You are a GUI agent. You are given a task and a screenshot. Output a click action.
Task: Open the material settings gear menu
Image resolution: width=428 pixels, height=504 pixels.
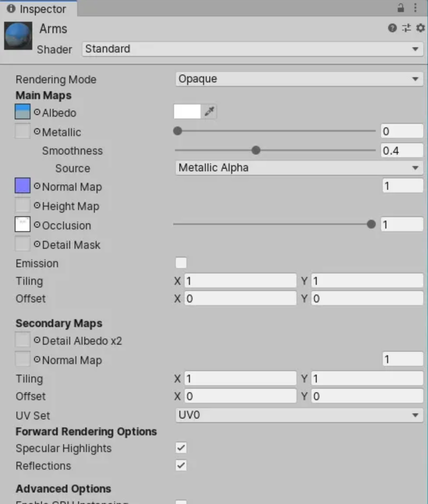tap(420, 28)
